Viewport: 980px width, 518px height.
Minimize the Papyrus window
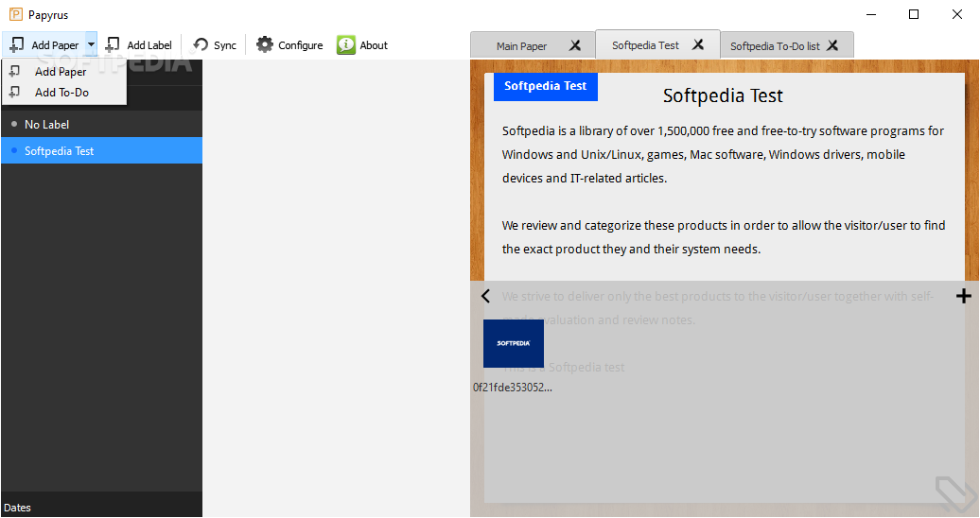tap(871, 14)
